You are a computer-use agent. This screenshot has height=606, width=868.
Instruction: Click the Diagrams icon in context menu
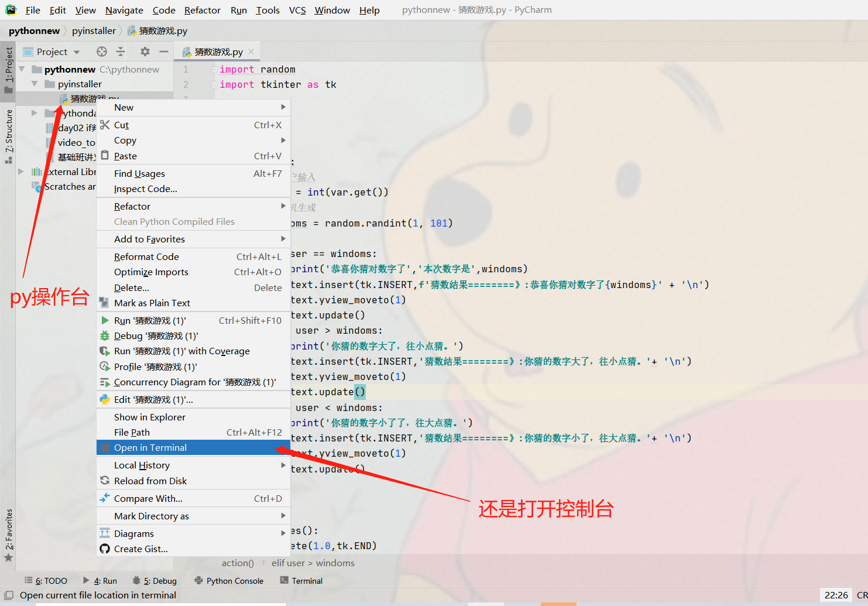(105, 533)
